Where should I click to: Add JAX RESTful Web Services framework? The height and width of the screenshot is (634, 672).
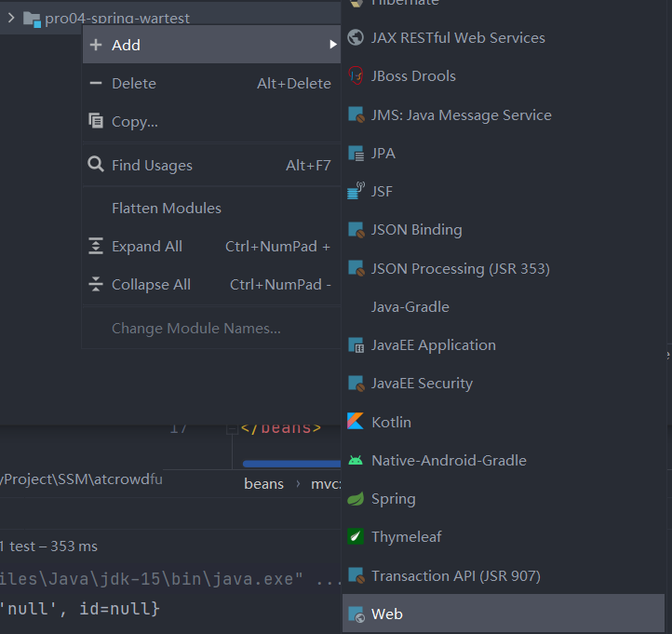(504, 38)
